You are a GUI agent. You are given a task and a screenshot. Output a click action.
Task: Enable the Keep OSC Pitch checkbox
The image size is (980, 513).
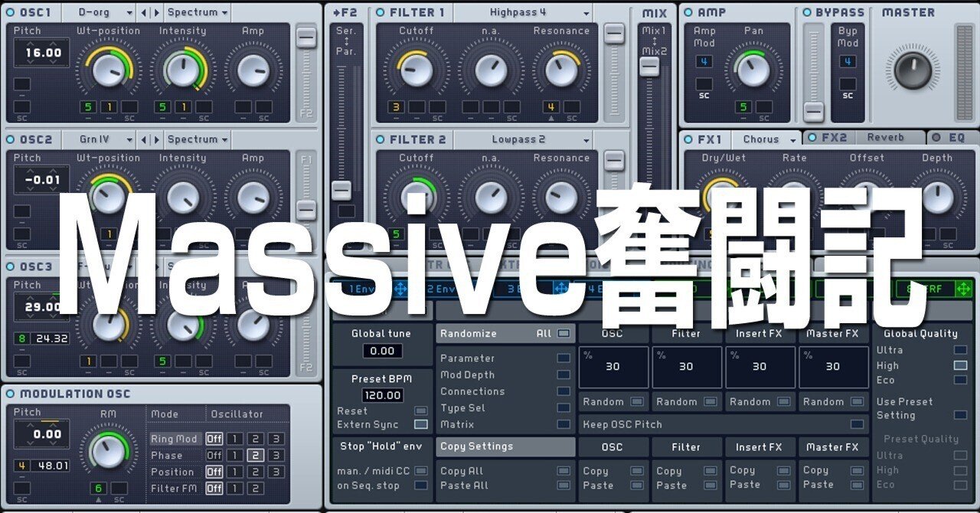click(855, 423)
